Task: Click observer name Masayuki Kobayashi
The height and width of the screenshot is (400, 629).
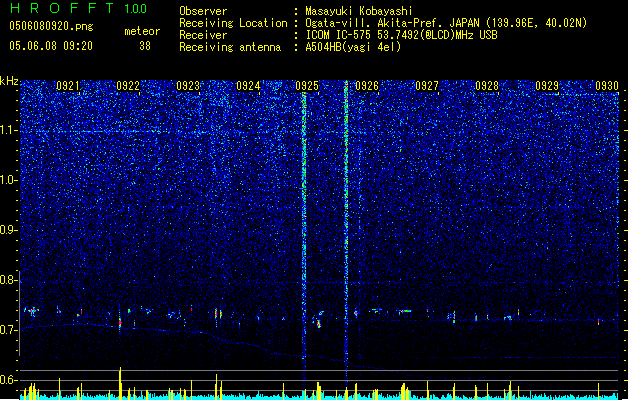Action: (359, 11)
